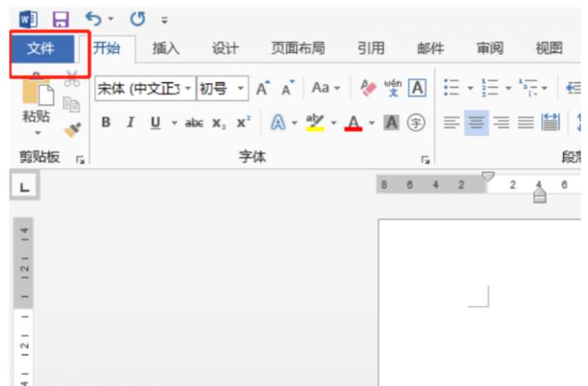Click the Clear Formatting eraser icon
588x386 pixels.
[368, 88]
